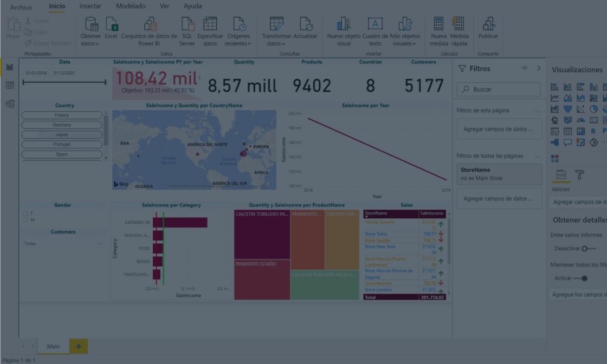The width and height of the screenshot is (607, 364).
Task: Check the F gender checkbox
Action: pos(24,212)
